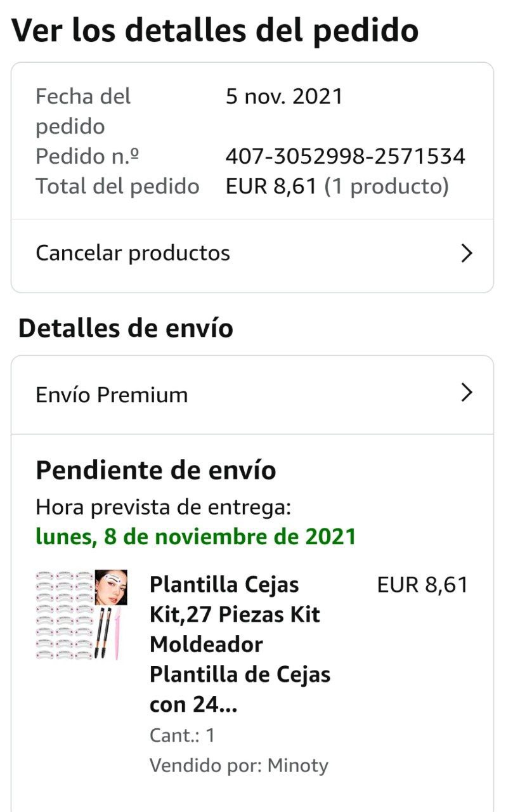Tap the delivery date lunes, 8 de noviembre
This screenshot has height=812, width=513.
(196, 537)
